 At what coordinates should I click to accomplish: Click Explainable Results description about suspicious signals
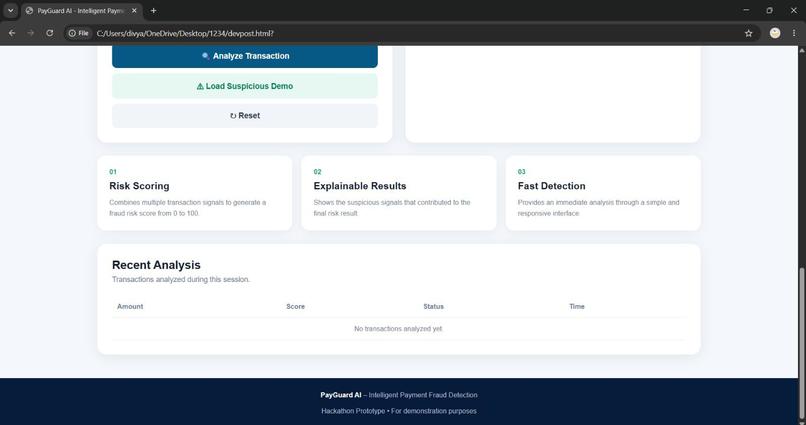[x=392, y=208]
